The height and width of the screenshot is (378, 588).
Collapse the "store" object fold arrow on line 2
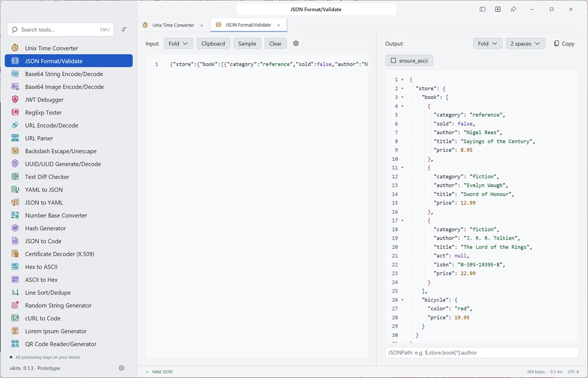(402, 88)
